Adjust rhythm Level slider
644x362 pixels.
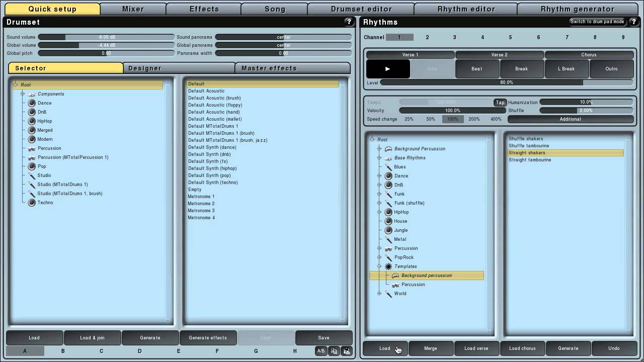pos(507,82)
